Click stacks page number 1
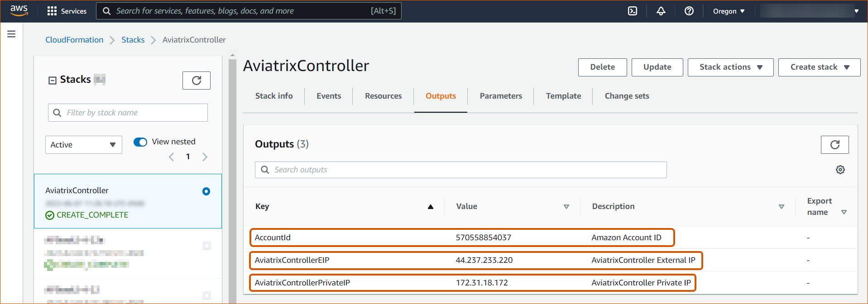 click(x=188, y=157)
